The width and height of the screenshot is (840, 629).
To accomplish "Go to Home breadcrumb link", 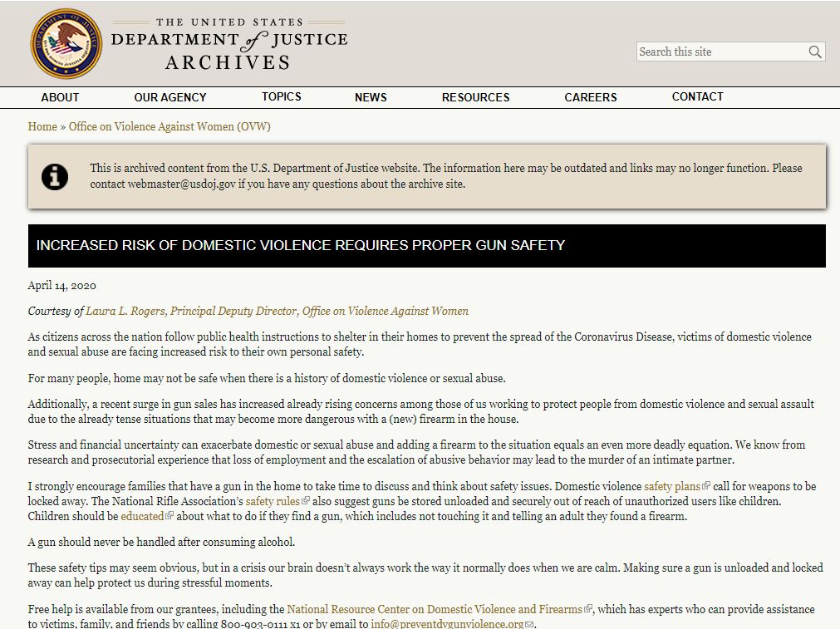I will tap(42, 126).
